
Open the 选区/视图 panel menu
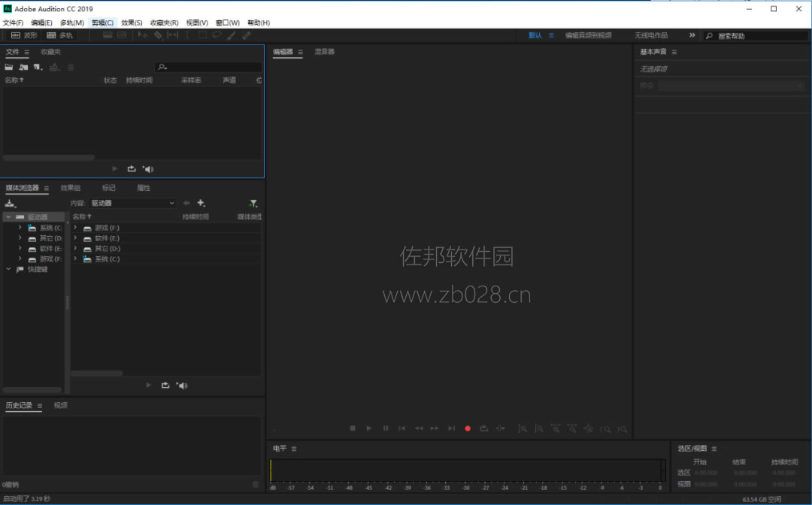pyautogui.click(x=714, y=449)
